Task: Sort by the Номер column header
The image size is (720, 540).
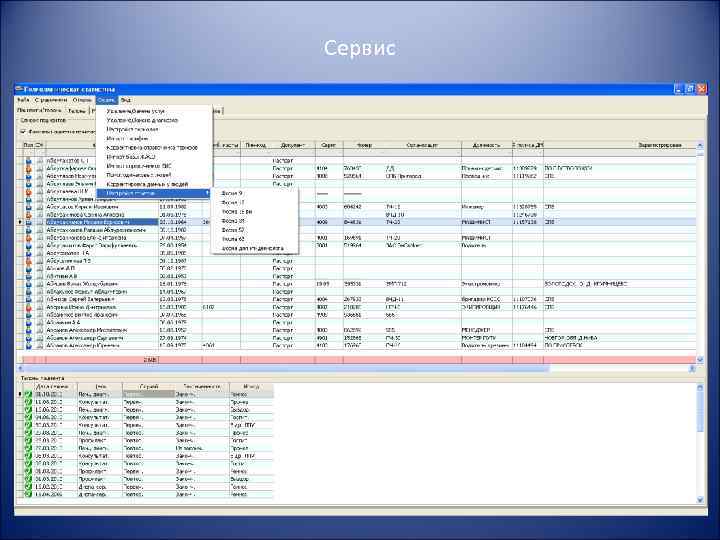Action: point(364,145)
